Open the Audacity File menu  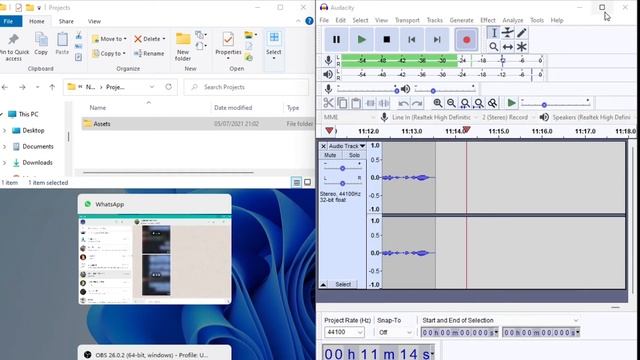324,20
